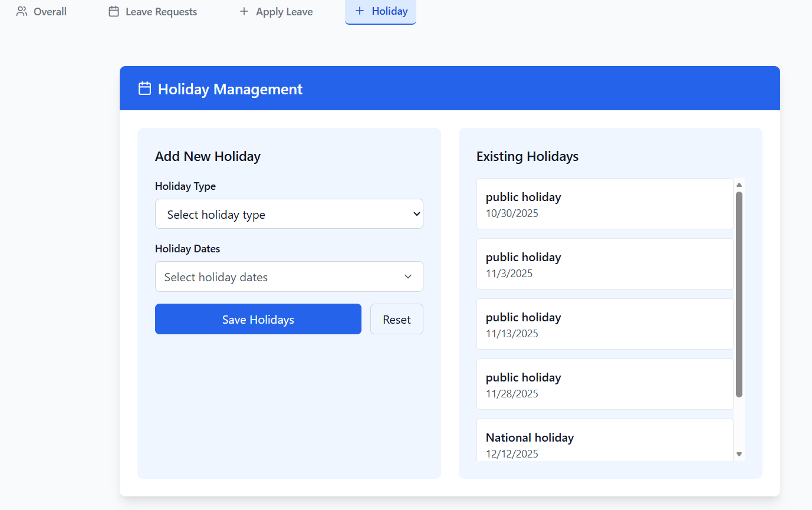Click the Existing Holidays scrollbar thumb
The width and height of the screenshot is (812, 510).
[739, 294]
